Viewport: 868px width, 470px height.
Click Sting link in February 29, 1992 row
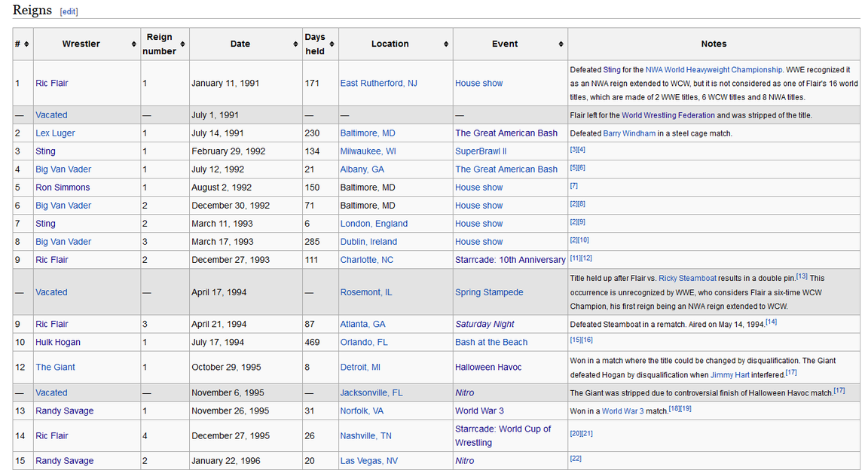45,151
